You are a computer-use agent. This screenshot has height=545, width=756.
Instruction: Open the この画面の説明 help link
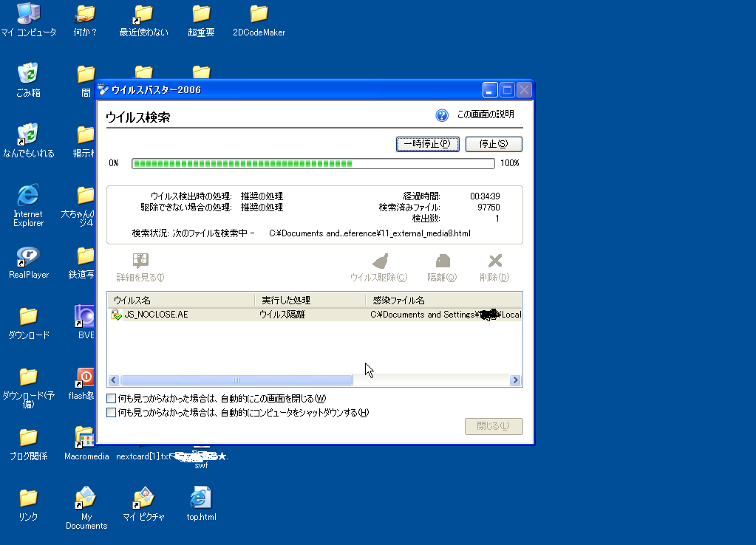486,114
